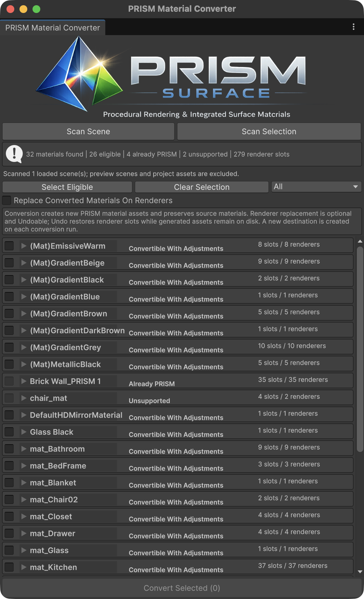Check the mat_Closet checkbox
Image resolution: width=364 pixels, height=599 pixels.
pos(9,516)
